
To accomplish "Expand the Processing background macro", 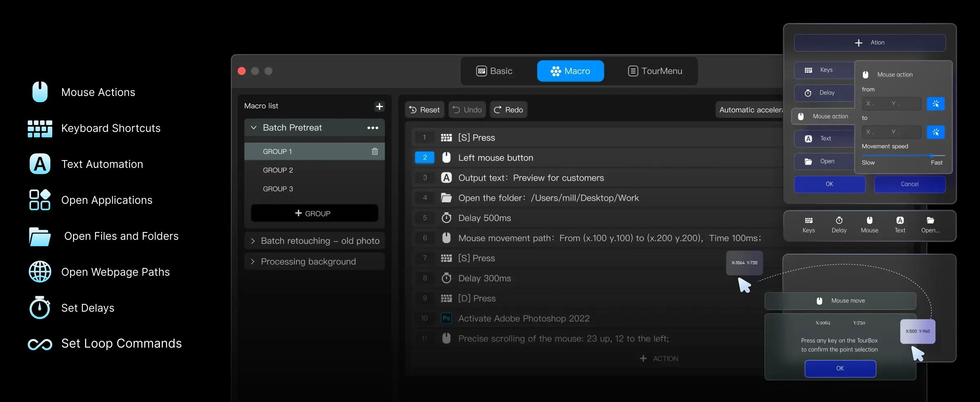I will [x=253, y=261].
